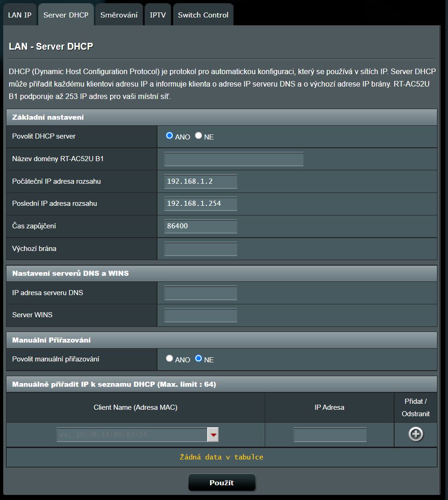
Task: Enable manual assignment with ANO radio
Action: (169, 359)
